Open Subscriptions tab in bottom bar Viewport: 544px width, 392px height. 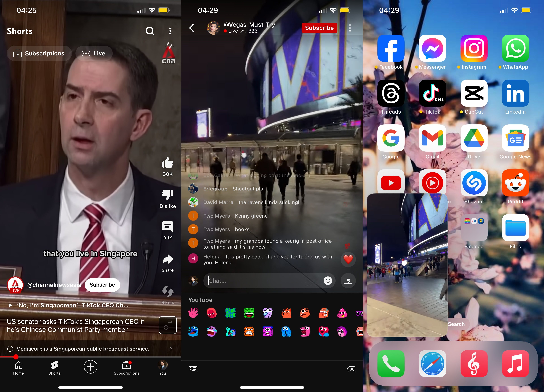coord(127,368)
